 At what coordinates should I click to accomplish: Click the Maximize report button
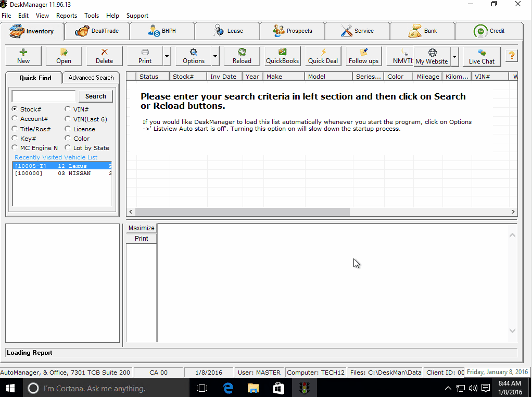tap(142, 228)
